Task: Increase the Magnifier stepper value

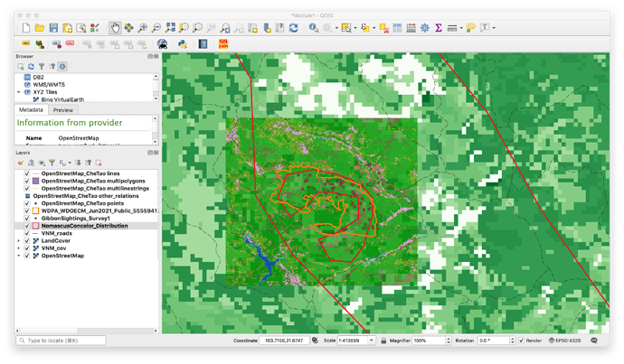Action: [449, 339]
